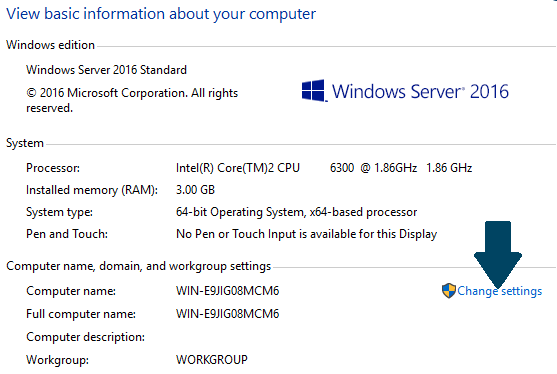Click 'No Pen or Touch Input is available' text

pyautogui.click(x=266, y=234)
